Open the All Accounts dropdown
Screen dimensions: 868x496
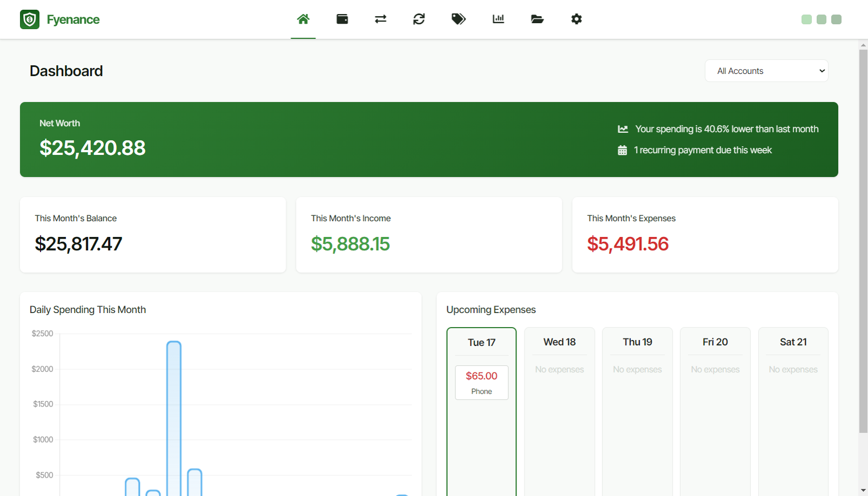[x=766, y=71]
